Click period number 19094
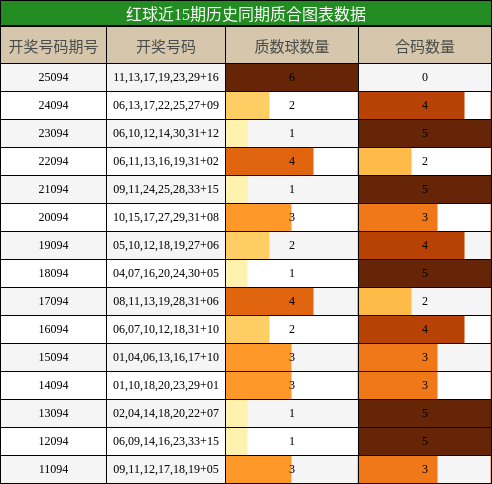492x484 pixels. click(53, 245)
